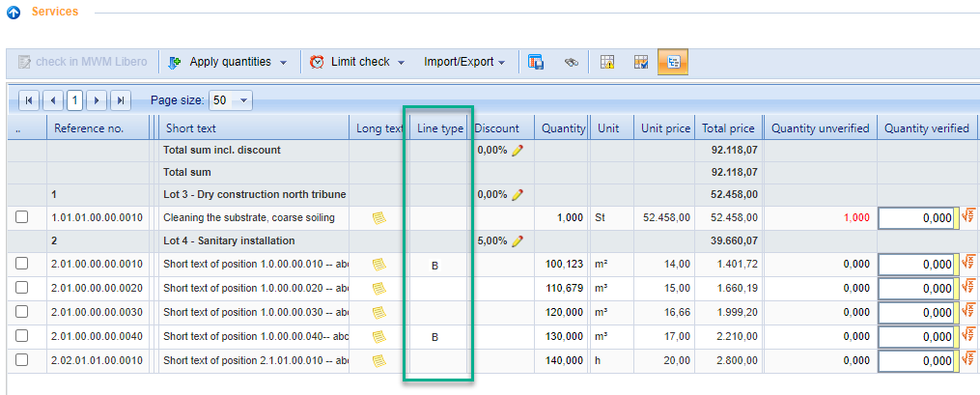Collapse the Services section arrow icon

pyautogui.click(x=14, y=13)
